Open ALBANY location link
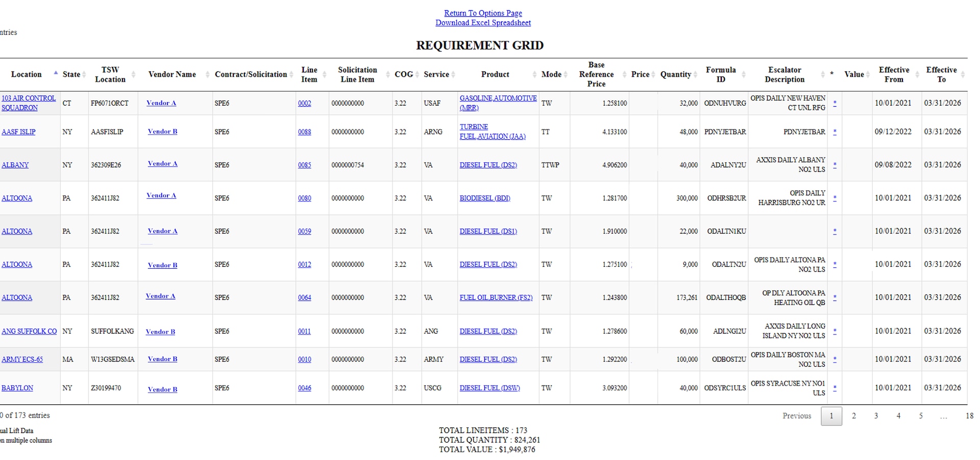The height and width of the screenshot is (460, 980). (x=15, y=165)
